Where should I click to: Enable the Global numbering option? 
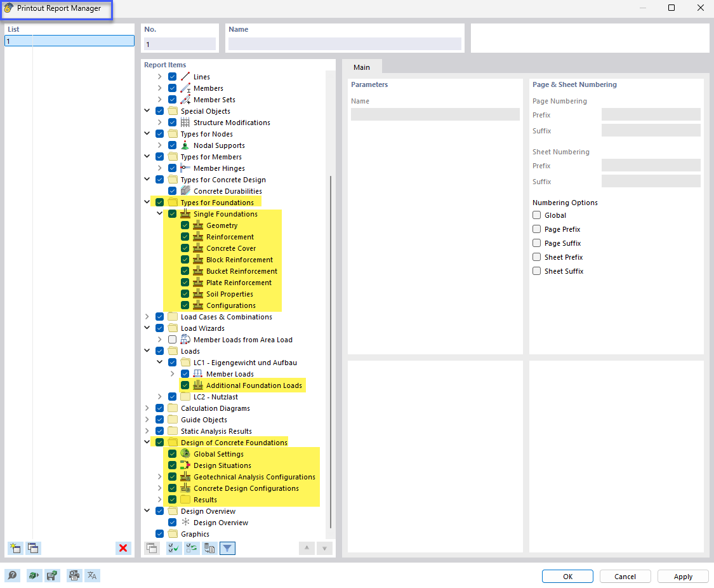(x=536, y=215)
